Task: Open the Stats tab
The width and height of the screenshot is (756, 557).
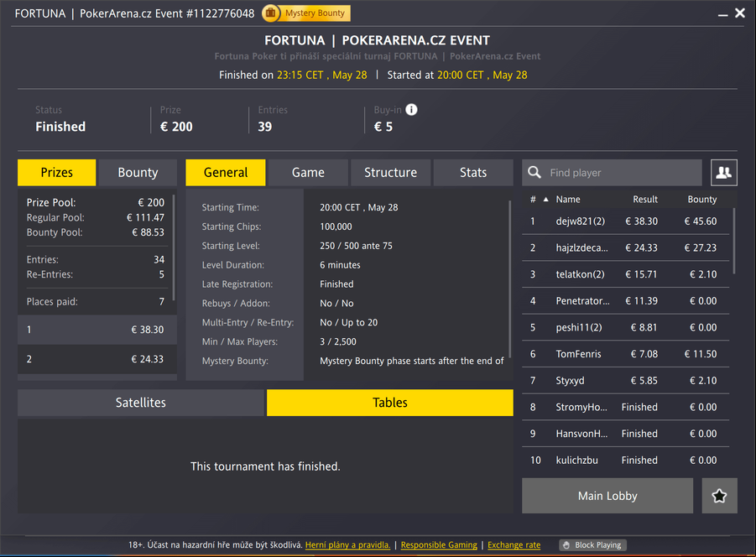Action: click(x=473, y=173)
